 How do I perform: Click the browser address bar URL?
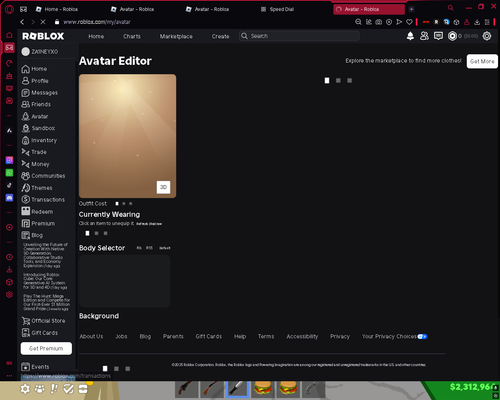tap(97, 22)
